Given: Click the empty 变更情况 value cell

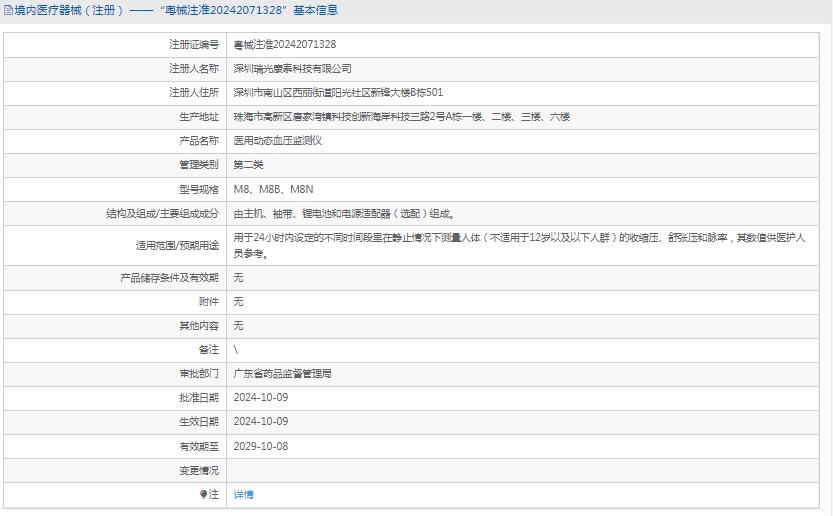Looking at the screenshot, I should (x=526, y=470).
